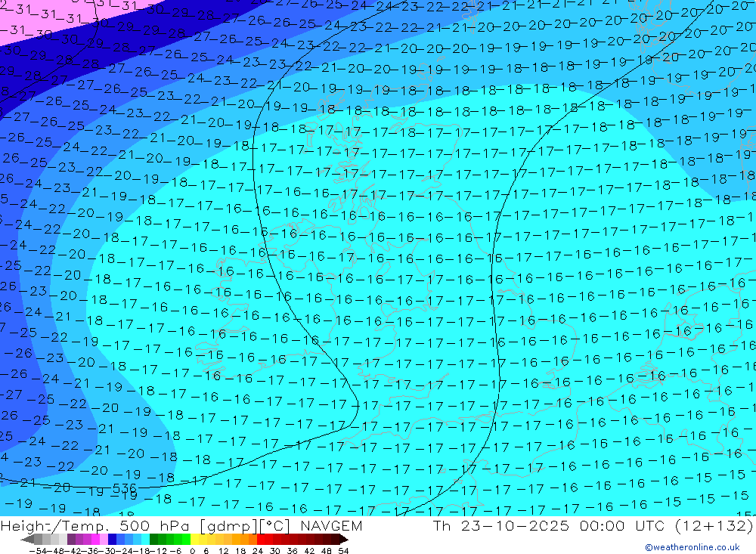This screenshot has width=756, height=554.
Task: Click the forecast offset '(12+132)' label
Action: (714, 525)
